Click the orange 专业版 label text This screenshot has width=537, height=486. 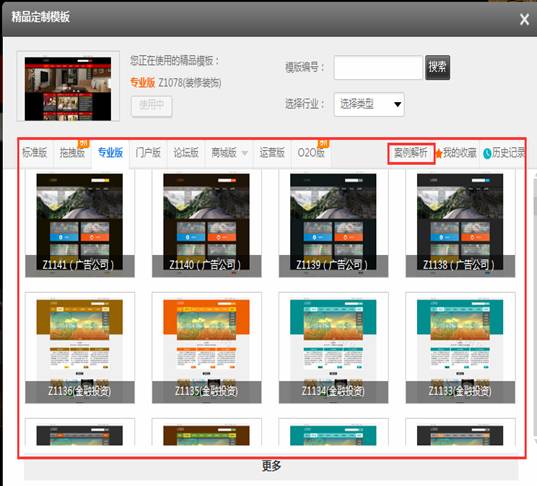142,83
